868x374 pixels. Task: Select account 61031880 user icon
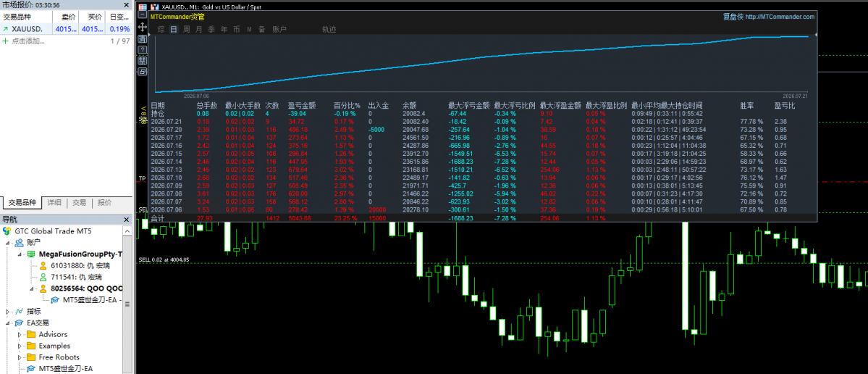(43, 266)
